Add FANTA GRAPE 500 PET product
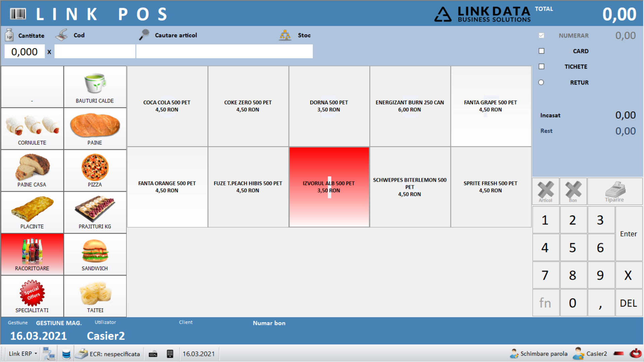The height and width of the screenshot is (362, 644). tap(491, 106)
